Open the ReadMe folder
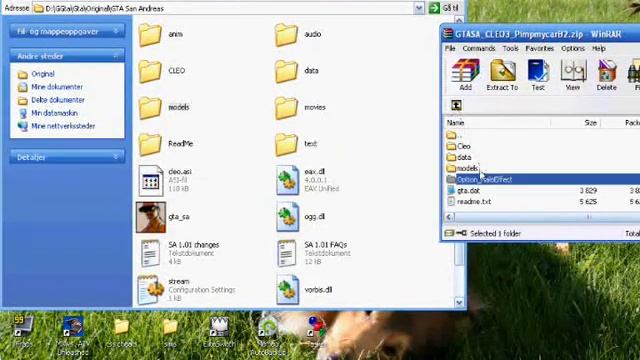 (165, 144)
